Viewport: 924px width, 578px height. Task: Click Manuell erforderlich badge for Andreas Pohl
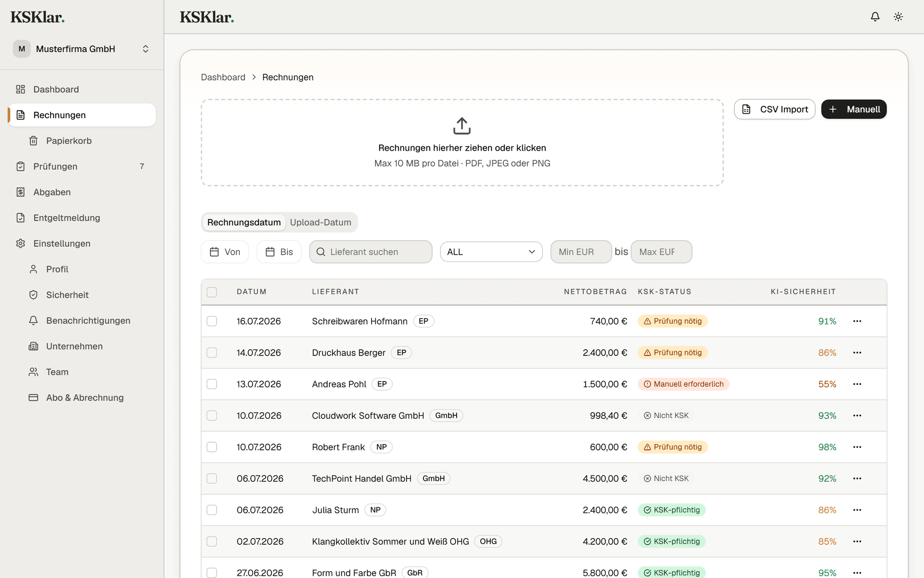(683, 384)
